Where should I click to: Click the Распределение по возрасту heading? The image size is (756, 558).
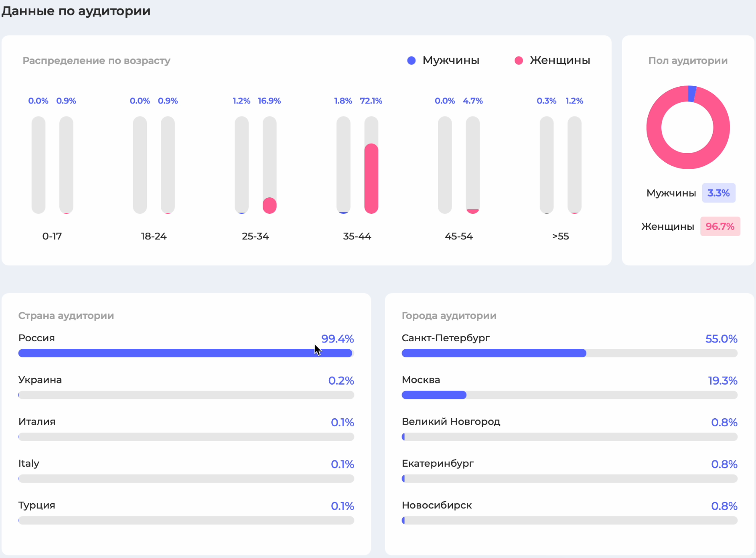[x=96, y=61]
